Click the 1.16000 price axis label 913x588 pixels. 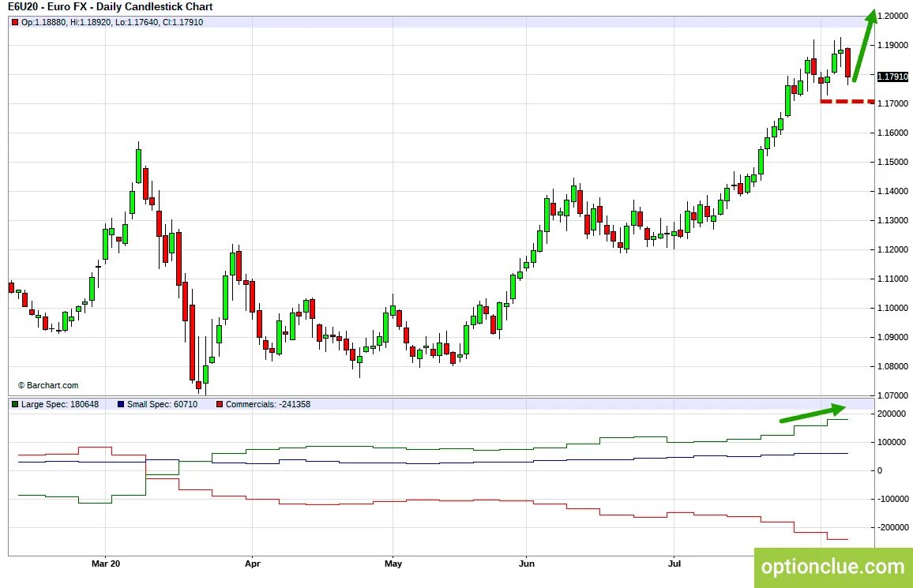[x=892, y=133]
